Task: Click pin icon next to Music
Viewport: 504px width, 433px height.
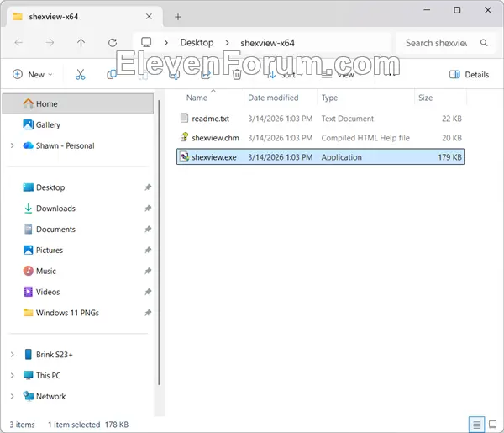Action: (148, 271)
